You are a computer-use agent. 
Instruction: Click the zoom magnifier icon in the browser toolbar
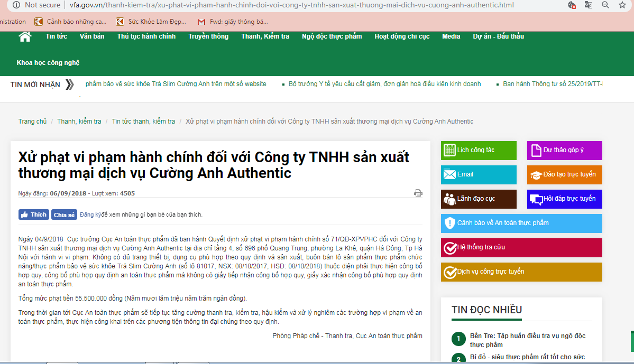point(604,5)
